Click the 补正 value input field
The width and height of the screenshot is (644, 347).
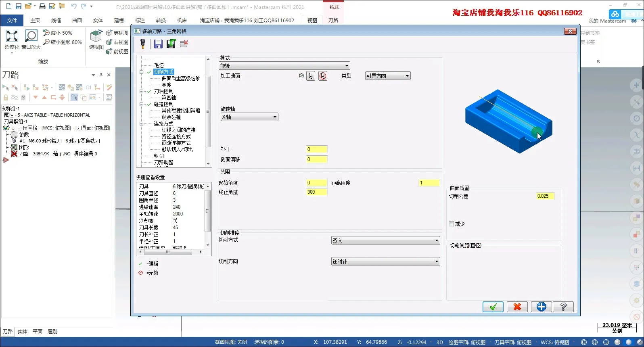coord(316,149)
